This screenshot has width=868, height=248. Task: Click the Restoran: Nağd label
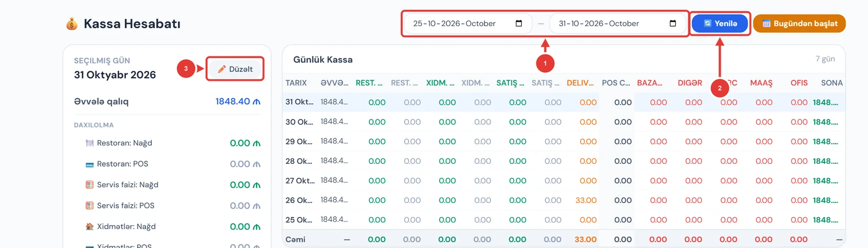124,143
